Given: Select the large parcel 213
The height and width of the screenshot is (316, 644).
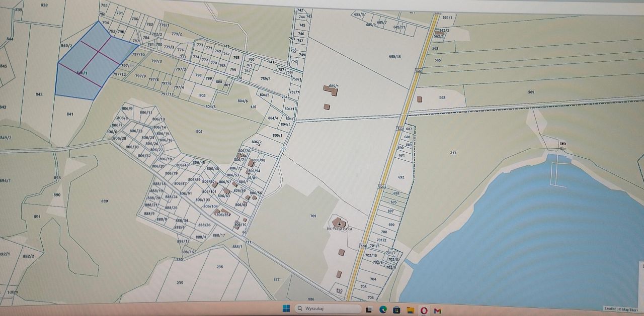Looking at the screenshot, I should point(453,153).
